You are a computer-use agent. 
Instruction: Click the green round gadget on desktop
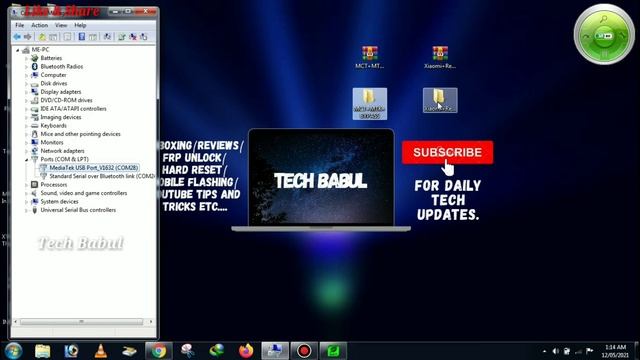click(x=604, y=35)
